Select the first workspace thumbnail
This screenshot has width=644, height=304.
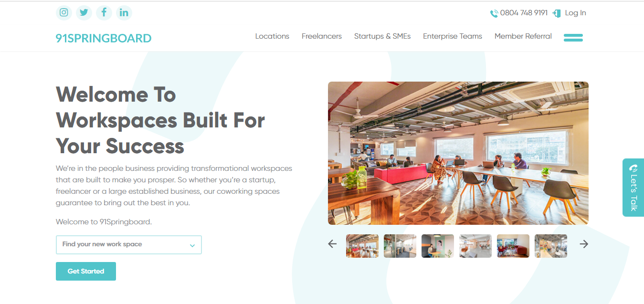click(x=362, y=246)
